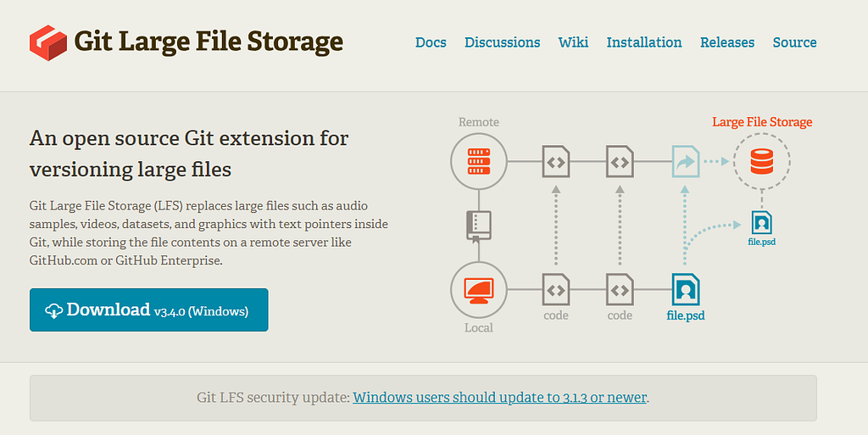
Task: Click the large local file.psd icon
Action: (x=685, y=289)
